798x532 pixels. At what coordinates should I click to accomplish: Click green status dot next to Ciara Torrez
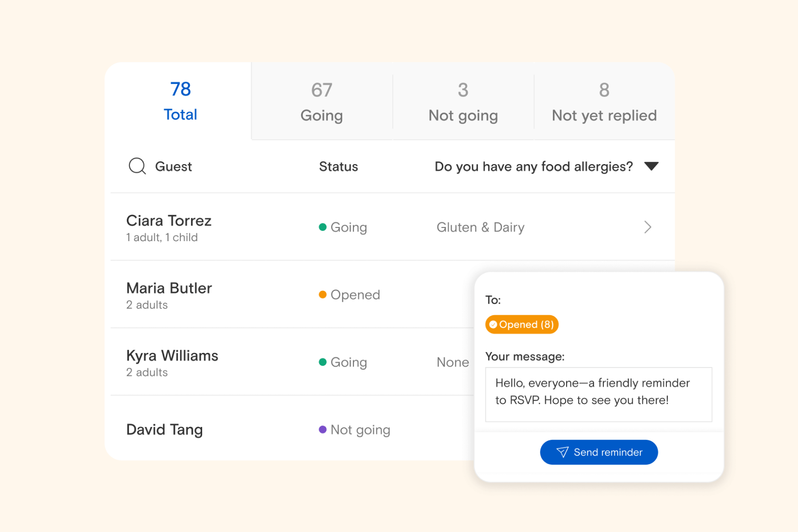point(323,227)
